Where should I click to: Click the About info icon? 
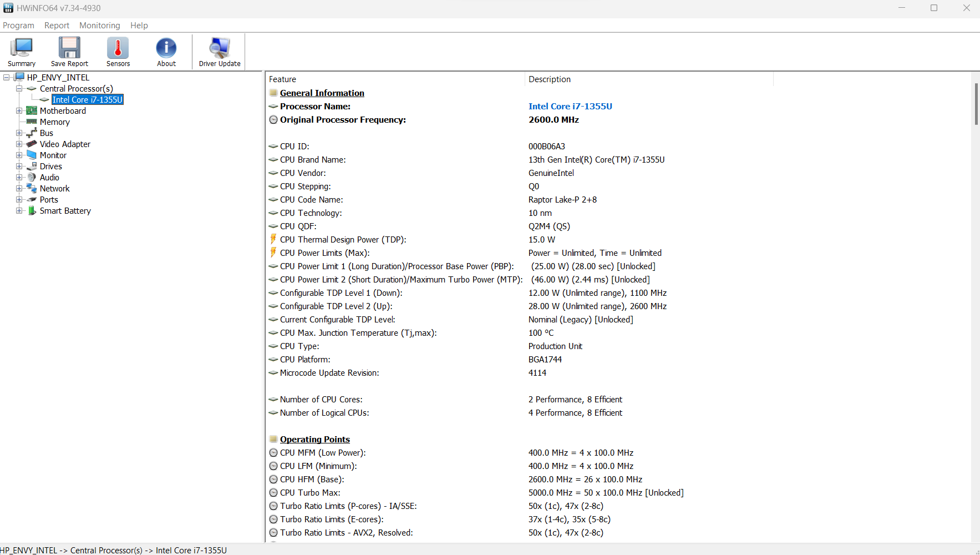click(166, 48)
